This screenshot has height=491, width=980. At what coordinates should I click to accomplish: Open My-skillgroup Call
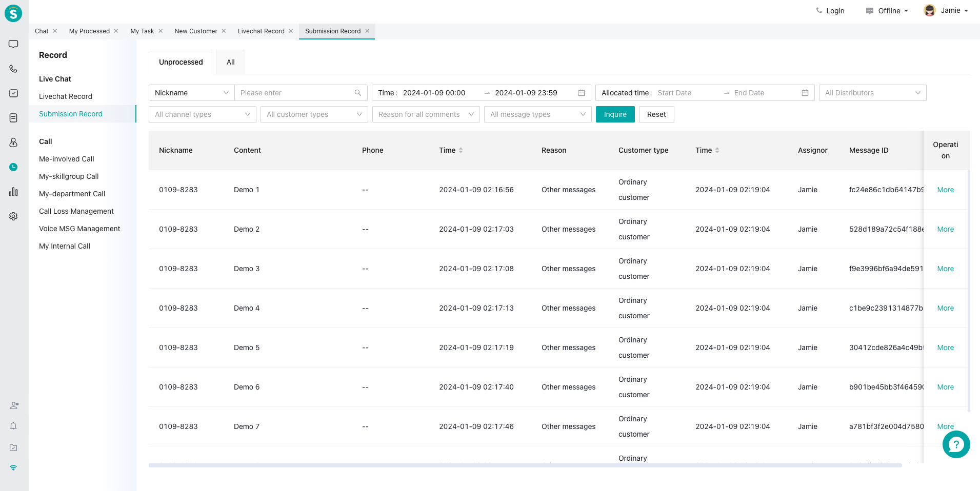pos(69,176)
